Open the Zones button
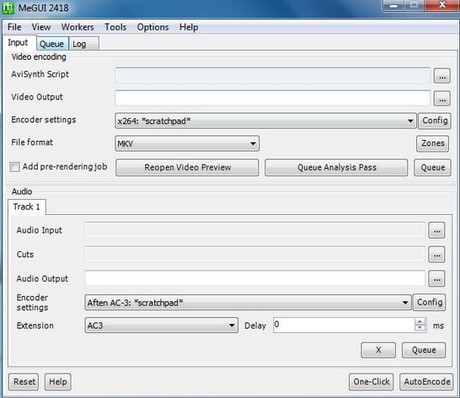 point(433,143)
